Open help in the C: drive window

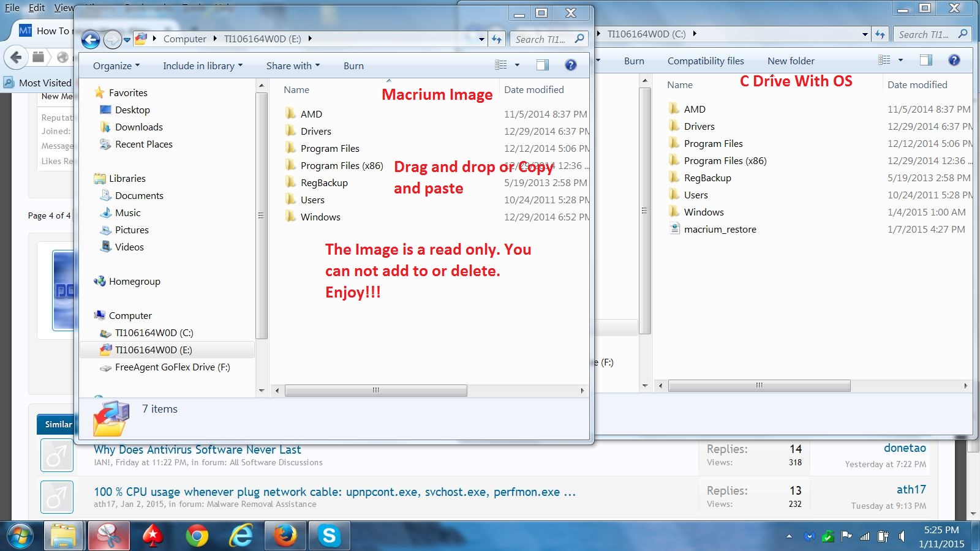(954, 60)
